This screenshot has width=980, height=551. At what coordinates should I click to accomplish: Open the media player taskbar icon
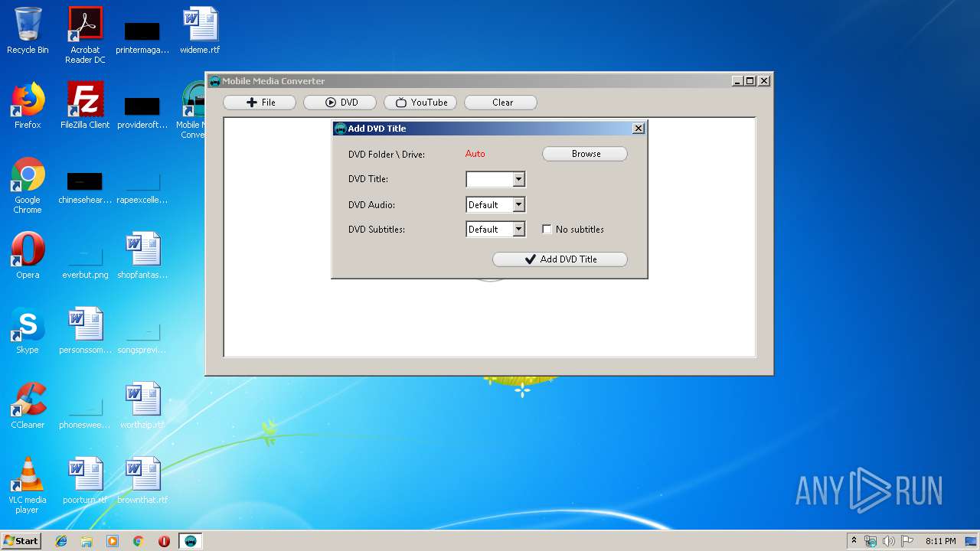click(113, 541)
